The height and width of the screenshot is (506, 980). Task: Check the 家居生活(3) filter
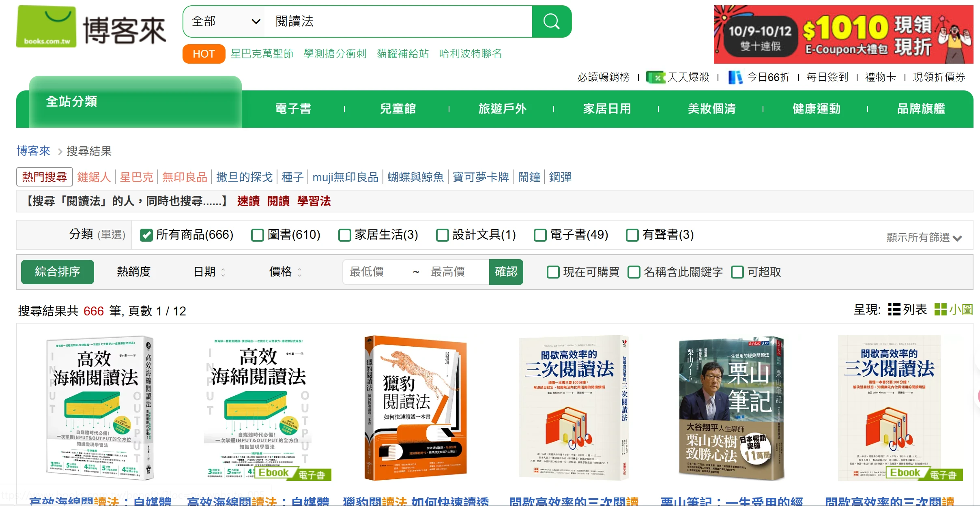click(344, 235)
